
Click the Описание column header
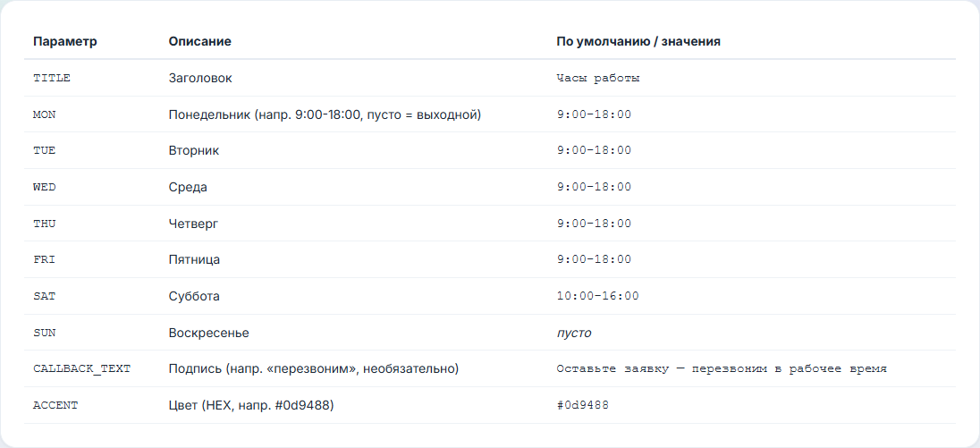pos(200,42)
